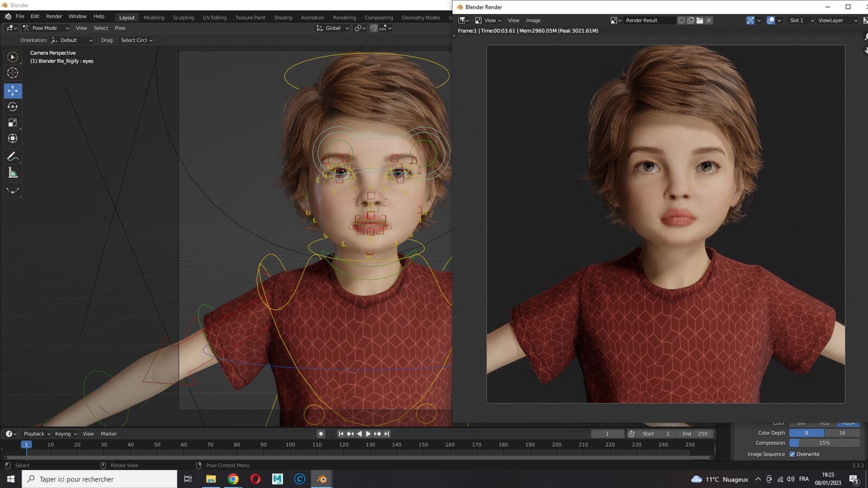The height and width of the screenshot is (488, 868).
Task: Switch to the Sculpting workspace tab
Action: [x=183, y=17]
